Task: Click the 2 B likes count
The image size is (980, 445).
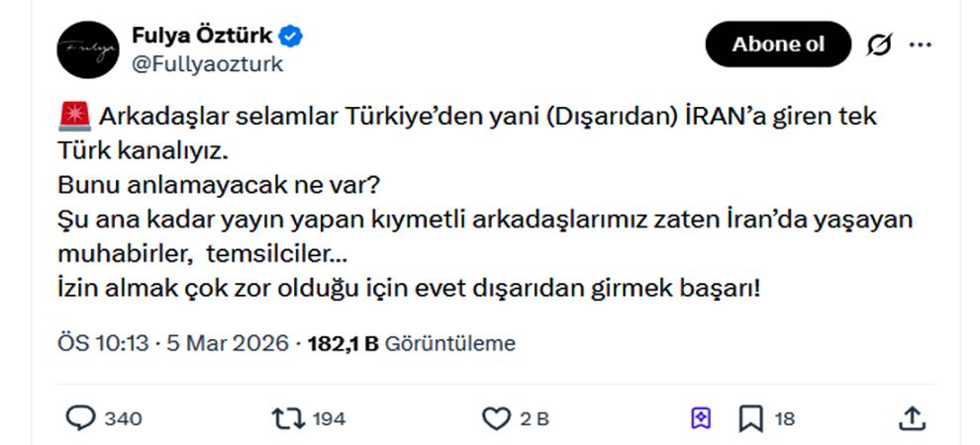Action: pyautogui.click(x=535, y=419)
